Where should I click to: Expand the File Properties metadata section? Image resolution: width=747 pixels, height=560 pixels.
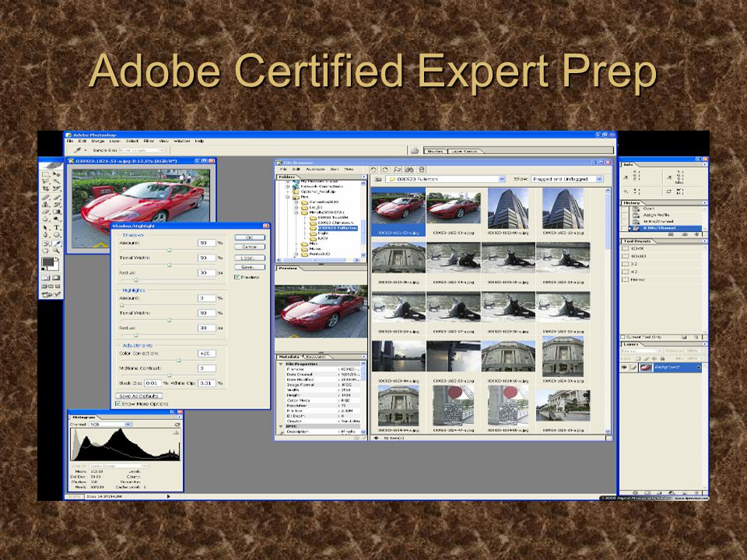[x=281, y=364]
